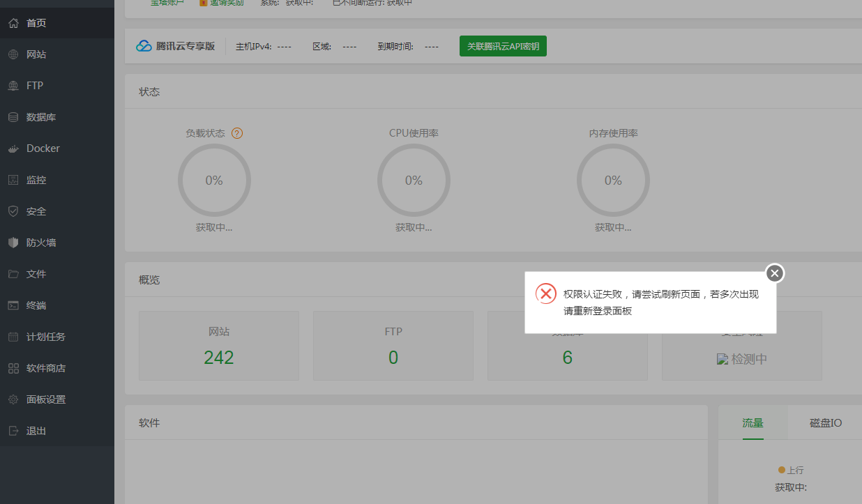Viewport: 862px width, 504px height.
Task: Click the 退出 logout icon in sidebar
Action: (13, 430)
